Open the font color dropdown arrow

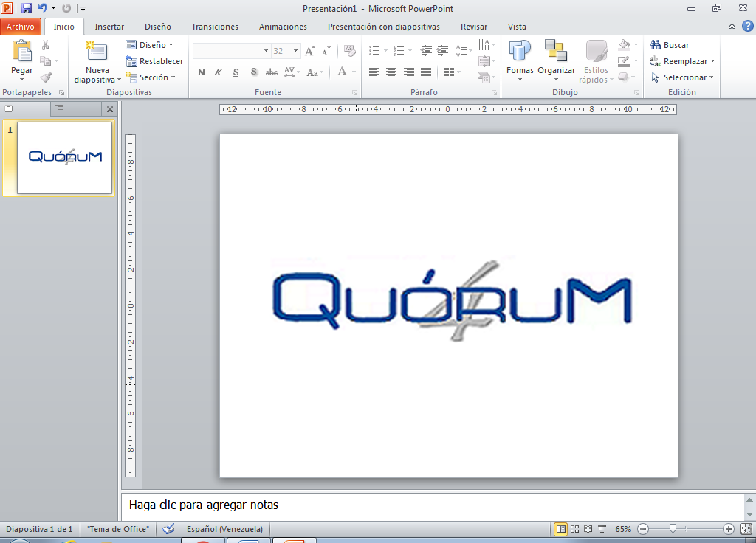(x=354, y=72)
